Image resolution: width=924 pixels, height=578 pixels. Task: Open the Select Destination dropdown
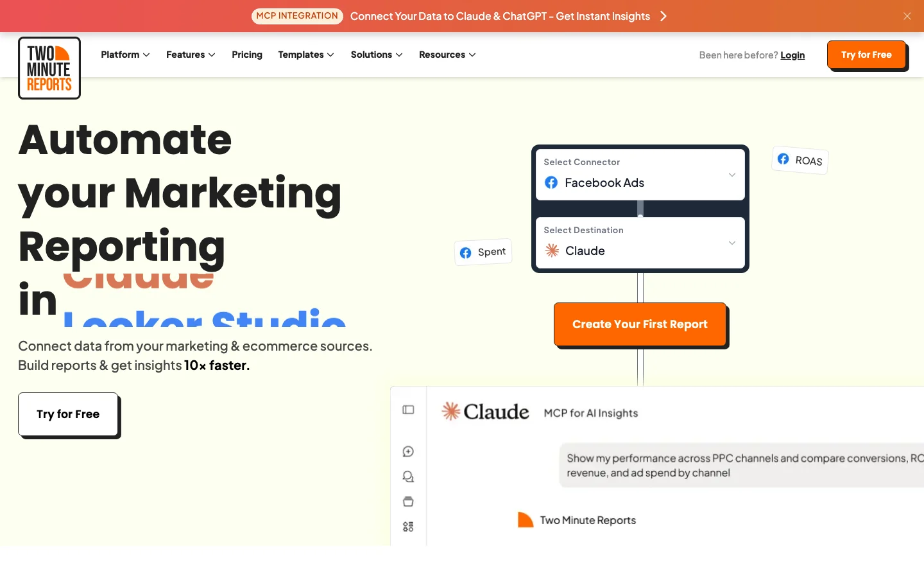(640, 243)
